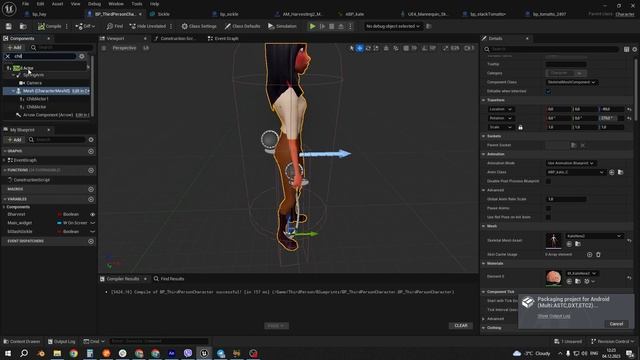
Task: Open the Show Output Log link
Action: (554, 316)
